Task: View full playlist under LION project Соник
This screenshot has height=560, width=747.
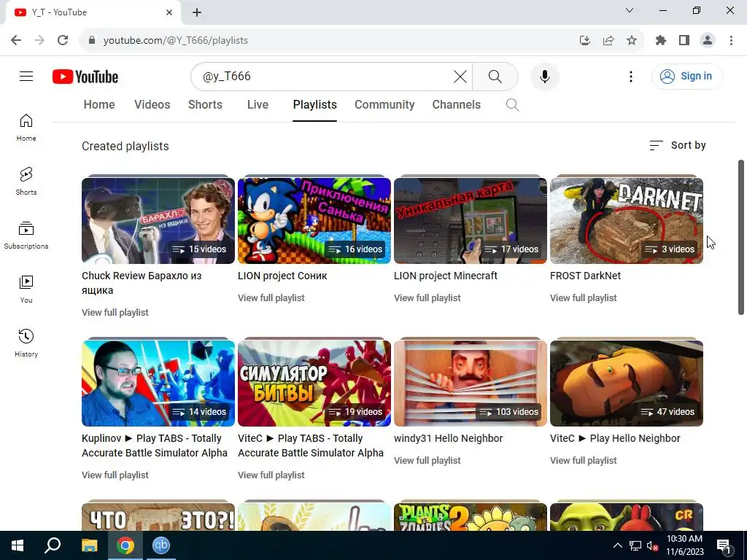Action: (271, 298)
